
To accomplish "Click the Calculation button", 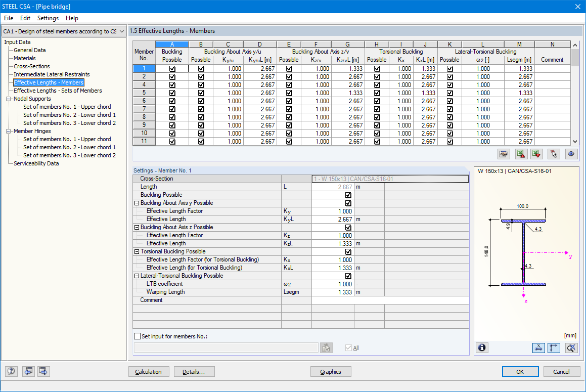I will pyautogui.click(x=149, y=371).
